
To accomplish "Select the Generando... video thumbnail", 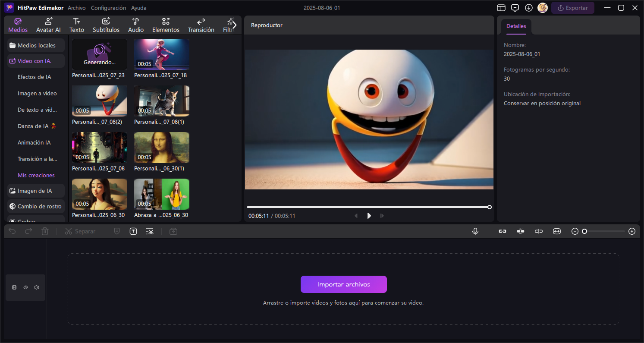I will coord(100,54).
